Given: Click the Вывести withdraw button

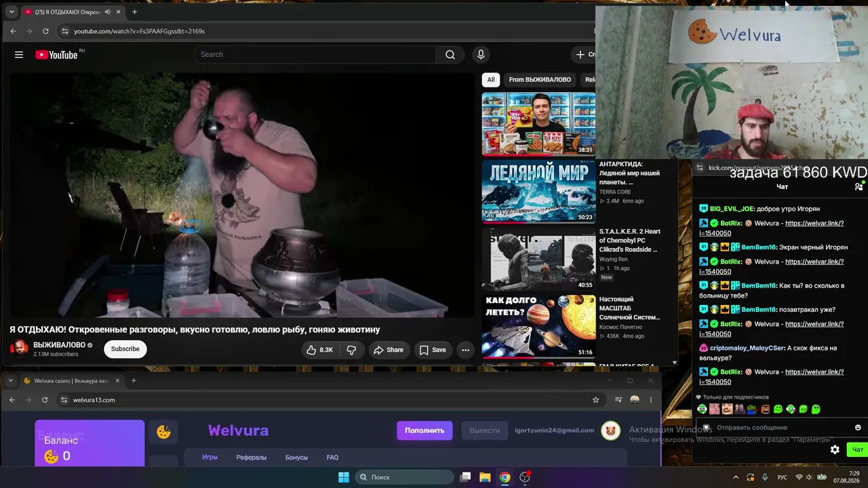Looking at the screenshot, I should coord(485,430).
